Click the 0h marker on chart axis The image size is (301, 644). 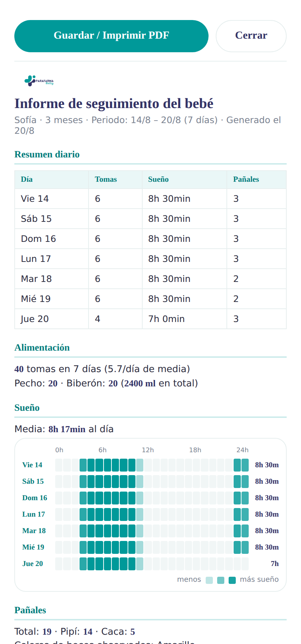[x=59, y=450]
